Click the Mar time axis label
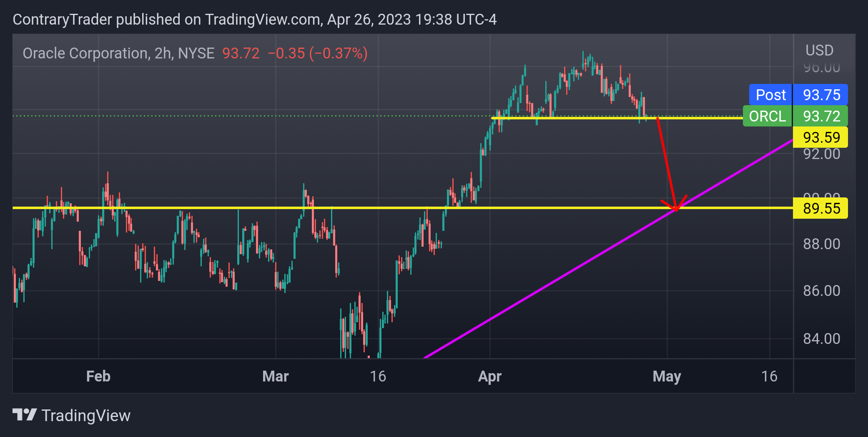The height and width of the screenshot is (437, 868). coord(276,376)
